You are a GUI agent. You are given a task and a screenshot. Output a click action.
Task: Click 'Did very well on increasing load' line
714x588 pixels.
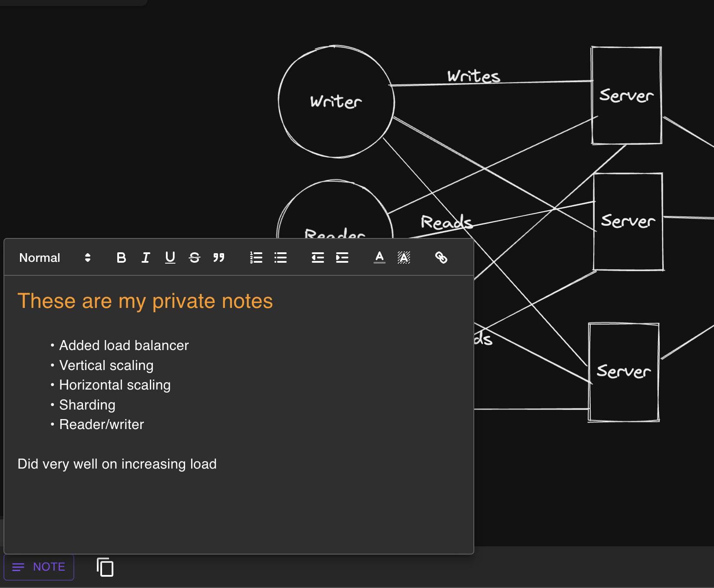(117, 464)
